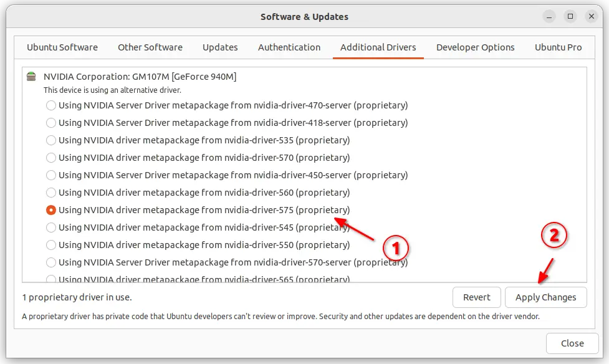Switch to the Developer Options tab
Screen dimensions: 609x364
[476, 47]
